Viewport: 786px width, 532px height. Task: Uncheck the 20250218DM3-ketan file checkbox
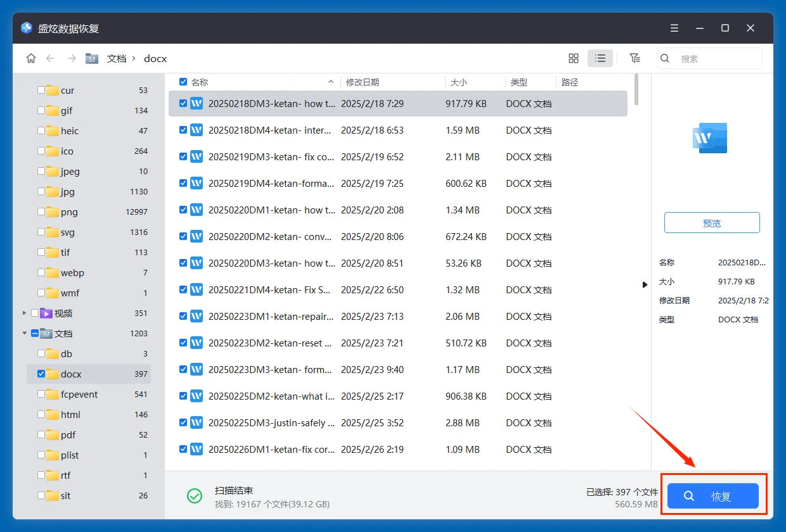pyautogui.click(x=183, y=103)
